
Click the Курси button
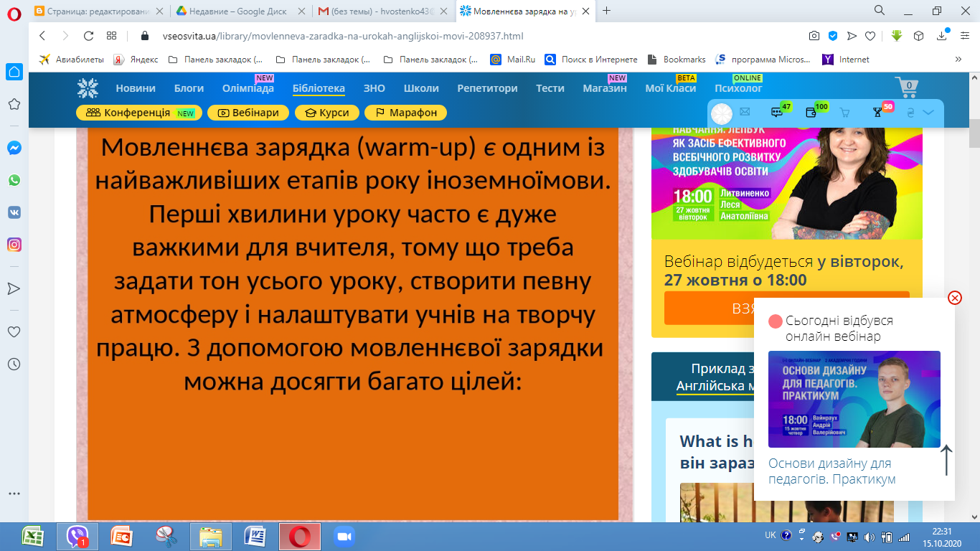click(x=326, y=113)
